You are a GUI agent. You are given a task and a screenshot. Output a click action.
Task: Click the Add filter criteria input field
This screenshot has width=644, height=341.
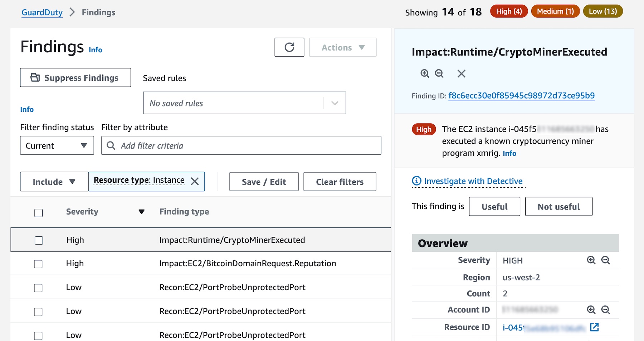pyautogui.click(x=241, y=145)
